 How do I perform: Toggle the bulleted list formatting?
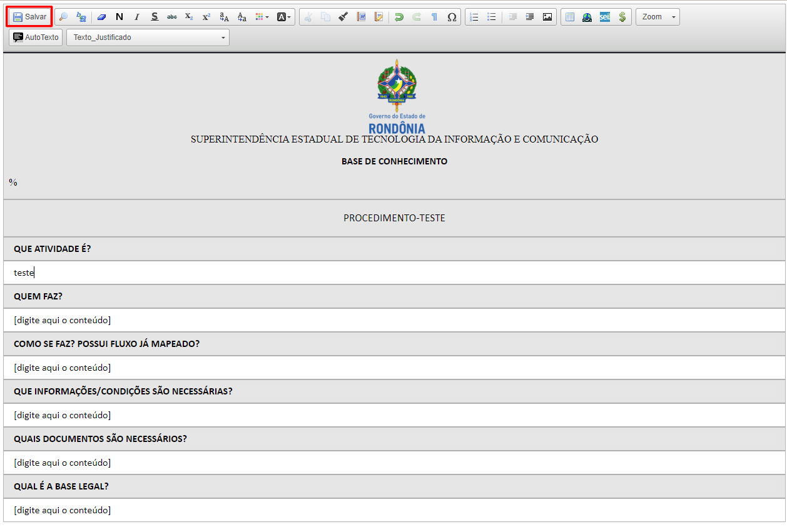(491, 17)
